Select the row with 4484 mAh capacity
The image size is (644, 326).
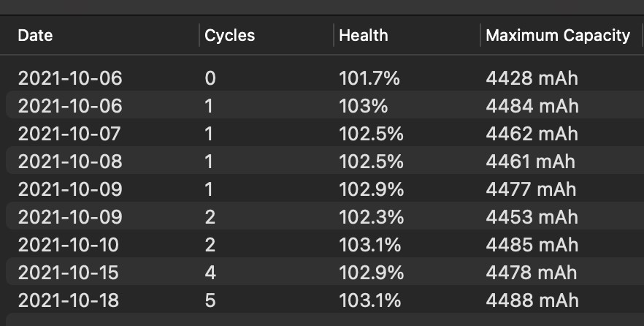coord(532,106)
